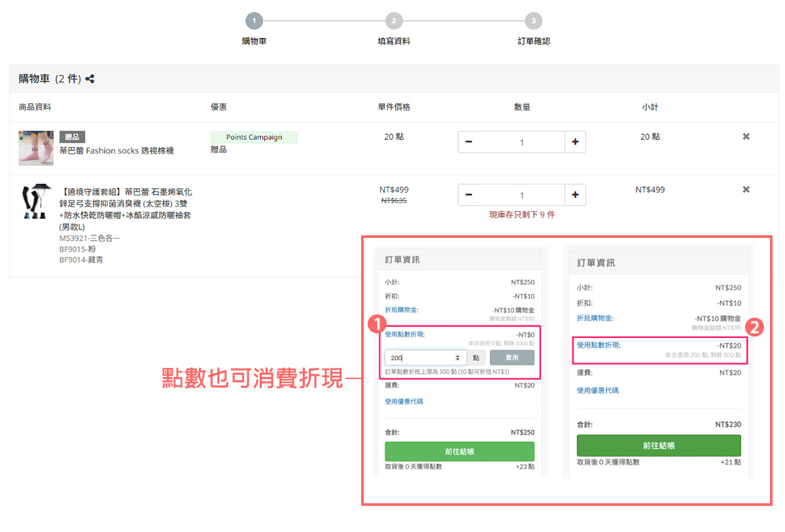Image resolution: width=785 pixels, height=532 pixels.
Task: Open the 透境守護套組 bundle thumbnail
Action: [36, 201]
